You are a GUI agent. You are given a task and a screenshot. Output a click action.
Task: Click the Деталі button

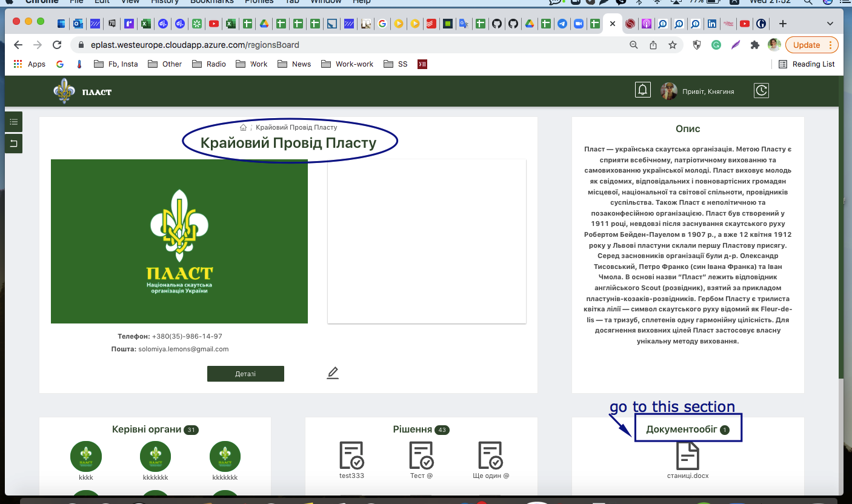tap(245, 374)
